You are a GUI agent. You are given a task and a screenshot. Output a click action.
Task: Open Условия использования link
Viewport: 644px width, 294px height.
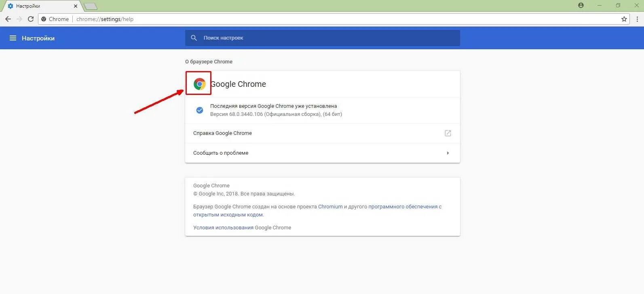223,228
